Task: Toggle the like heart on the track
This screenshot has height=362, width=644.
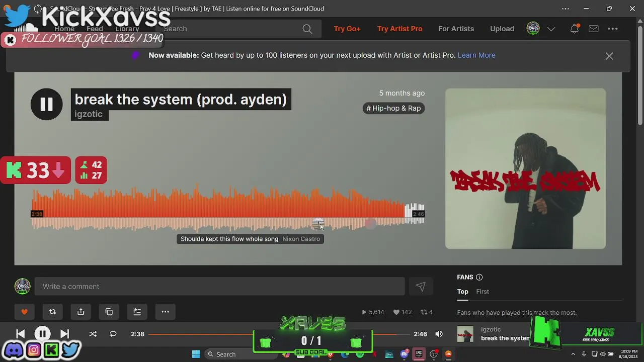Action: point(25,312)
